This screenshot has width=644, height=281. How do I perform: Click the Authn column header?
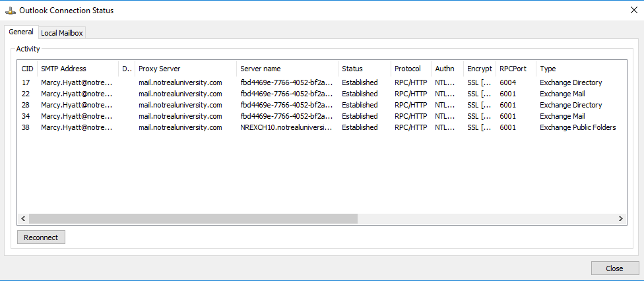pyautogui.click(x=447, y=69)
